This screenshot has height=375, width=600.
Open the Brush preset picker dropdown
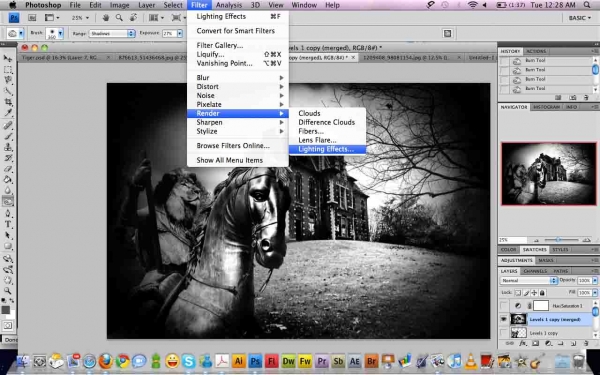click(60, 34)
